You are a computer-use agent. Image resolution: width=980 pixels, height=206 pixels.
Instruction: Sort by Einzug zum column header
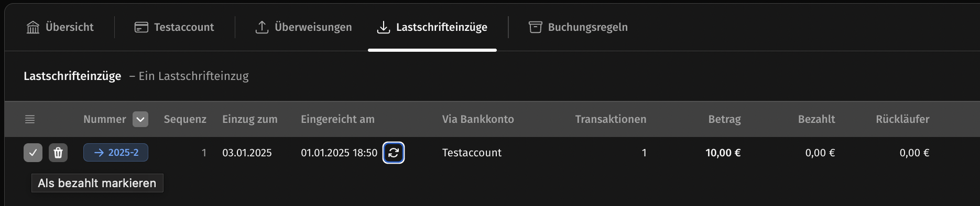point(250,119)
